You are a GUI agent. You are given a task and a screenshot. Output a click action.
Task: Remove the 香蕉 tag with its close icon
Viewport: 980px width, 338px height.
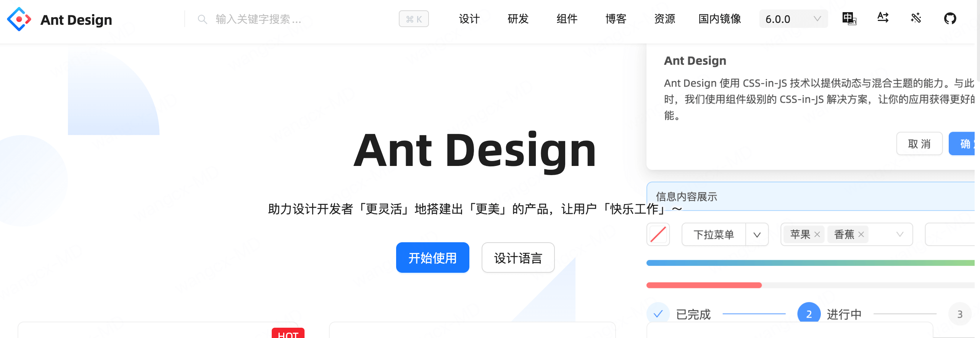(x=861, y=234)
